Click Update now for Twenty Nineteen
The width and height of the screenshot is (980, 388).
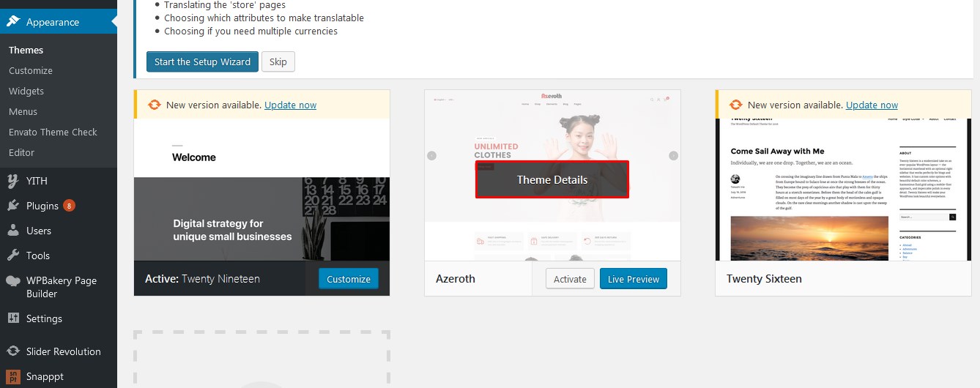pos(290,105)
